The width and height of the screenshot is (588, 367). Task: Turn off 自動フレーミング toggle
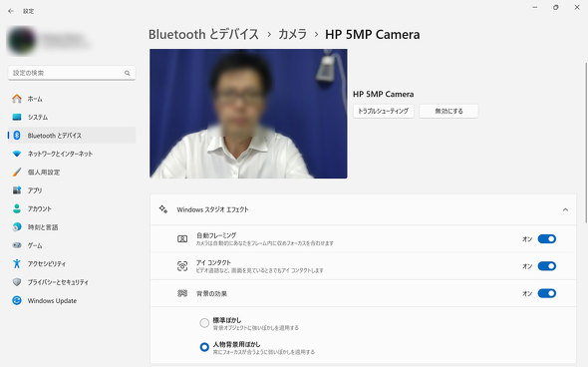tap(547, 239)
